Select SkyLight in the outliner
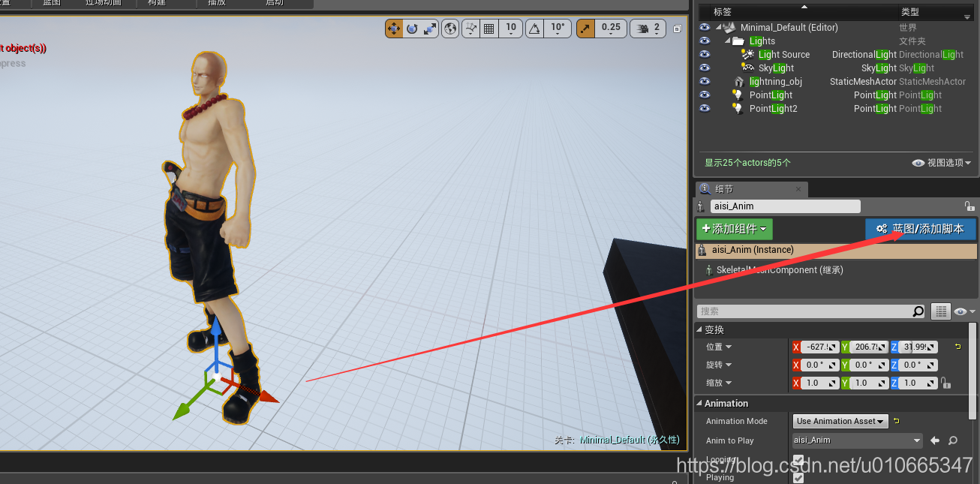The image size is (980, 484). [x=776, y=68]
